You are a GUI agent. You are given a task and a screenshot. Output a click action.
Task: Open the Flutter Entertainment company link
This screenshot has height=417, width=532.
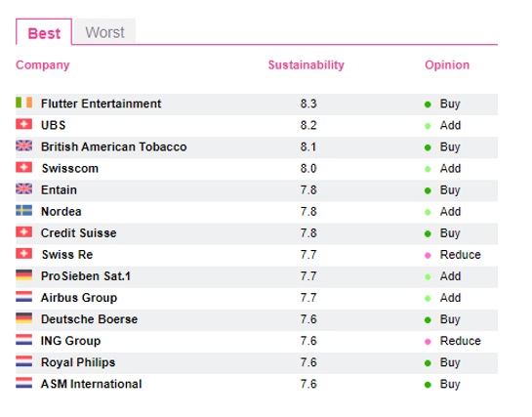pos(102,104)
